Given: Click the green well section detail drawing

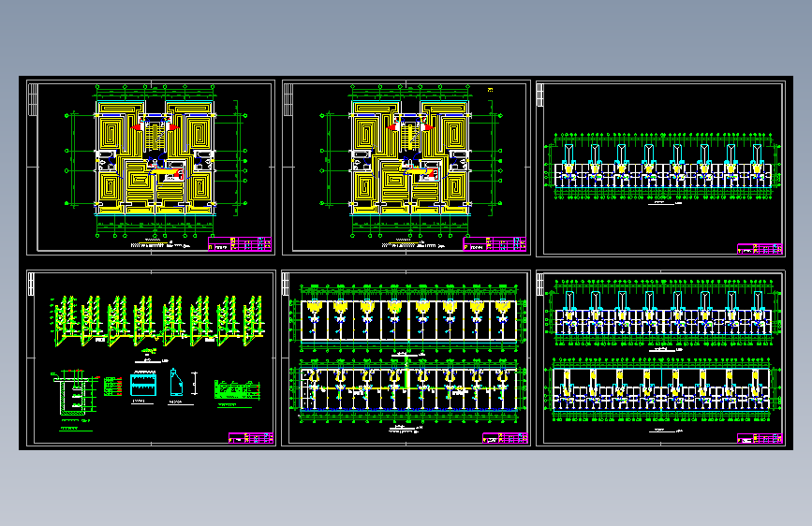Looking at the screenshot, I should [75, 393].
